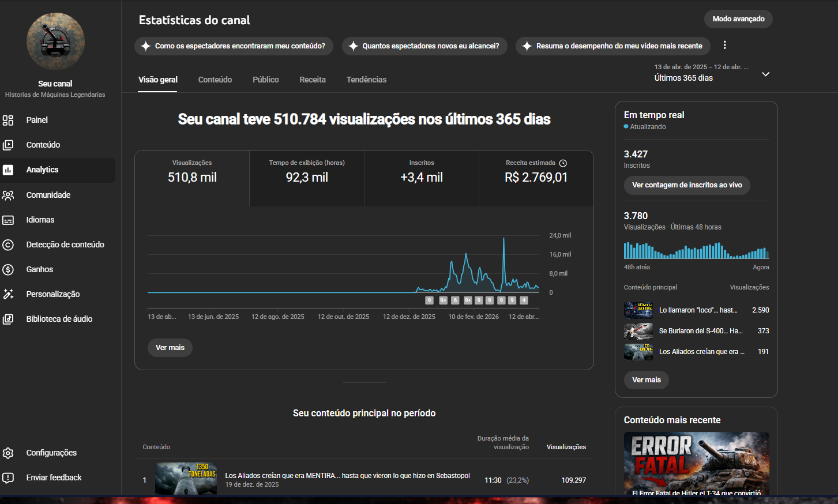Click the 11:30 average view duration value
The width and height of the screenshot is (838, 504).
pyautogui.click(x=493, y=480)
